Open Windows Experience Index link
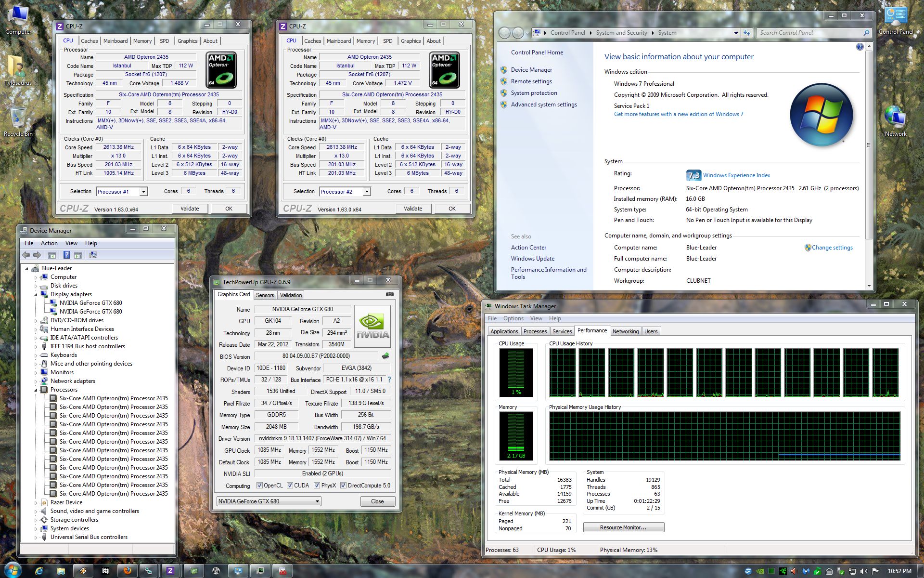This screenshot has width=924, height=578. pos(736,175)
